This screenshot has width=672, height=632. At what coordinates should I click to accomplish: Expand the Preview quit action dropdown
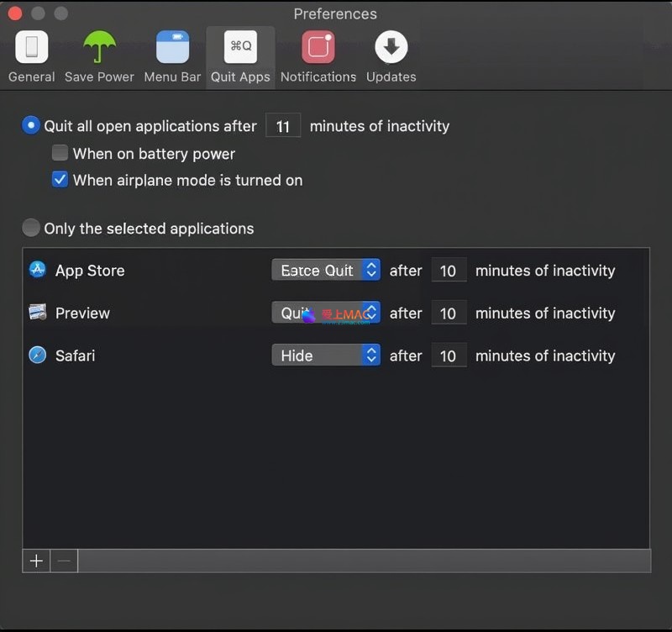(x=326, y=313)
